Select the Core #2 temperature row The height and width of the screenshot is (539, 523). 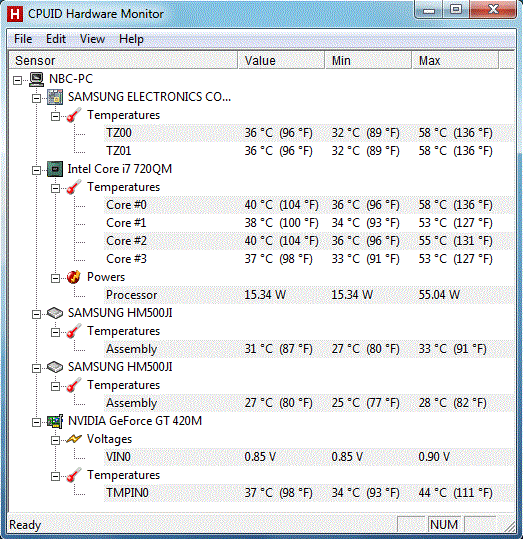(309, 241)
